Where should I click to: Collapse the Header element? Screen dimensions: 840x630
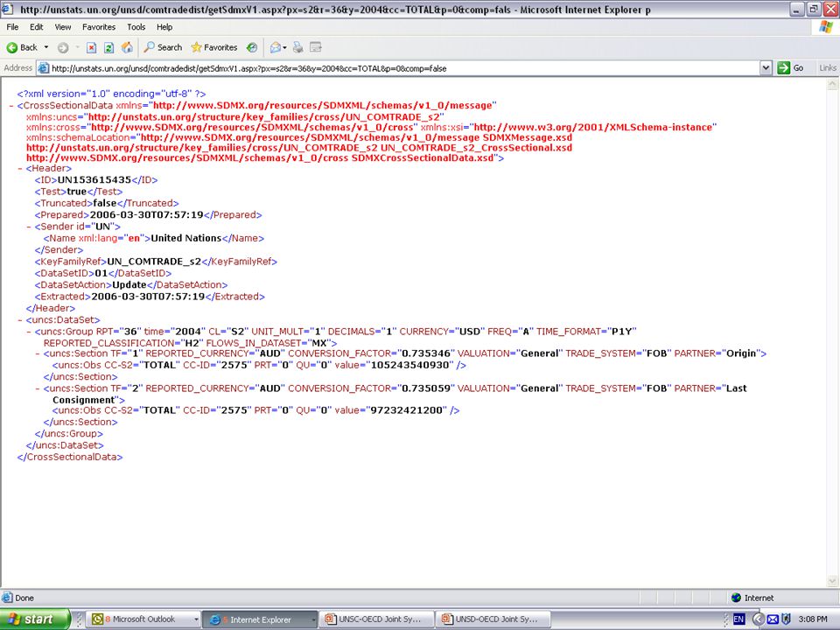(x=20, y=169)
